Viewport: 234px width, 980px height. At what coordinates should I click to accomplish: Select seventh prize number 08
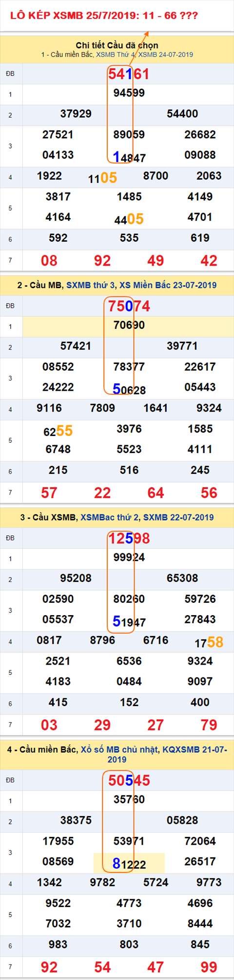tap(49, 261)
